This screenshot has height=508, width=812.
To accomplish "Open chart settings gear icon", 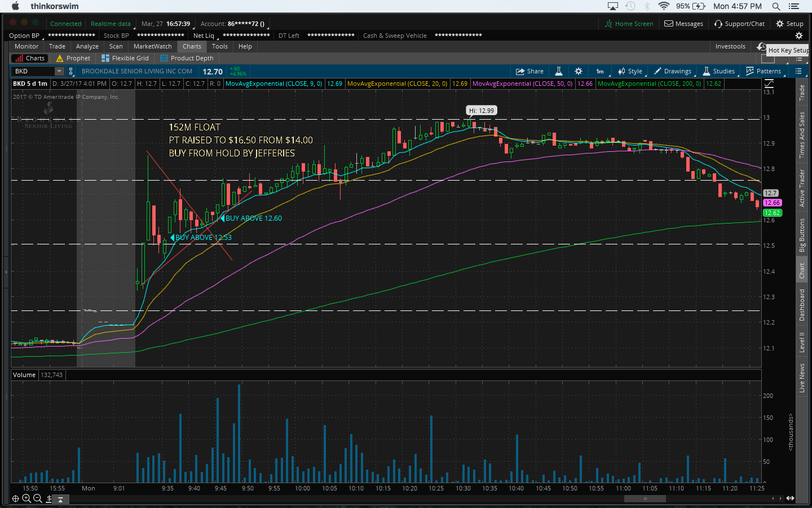I will [578, 71].
